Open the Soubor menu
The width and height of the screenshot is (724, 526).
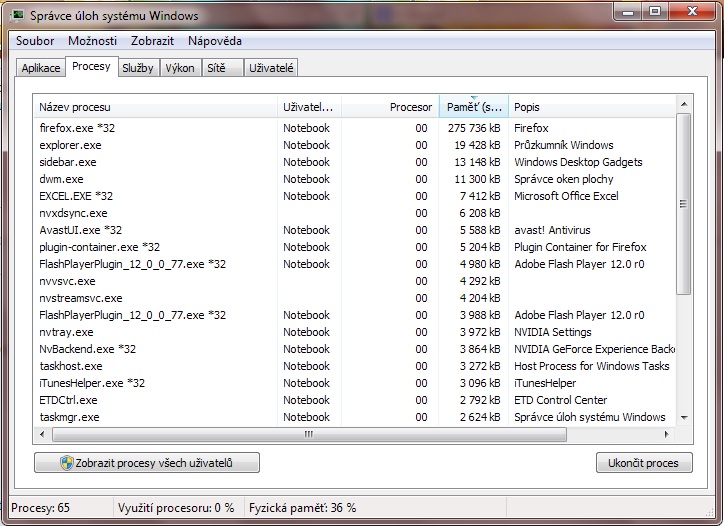click(x=35, y=41)
